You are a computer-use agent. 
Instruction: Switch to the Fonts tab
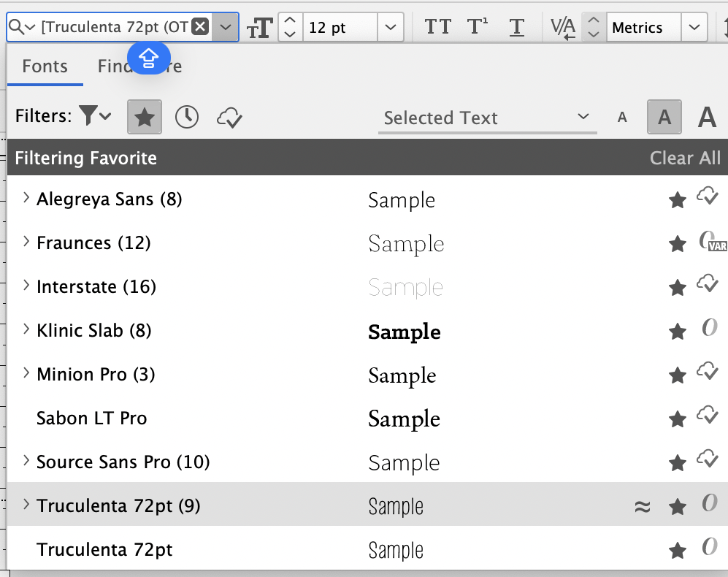pos(45,66)
